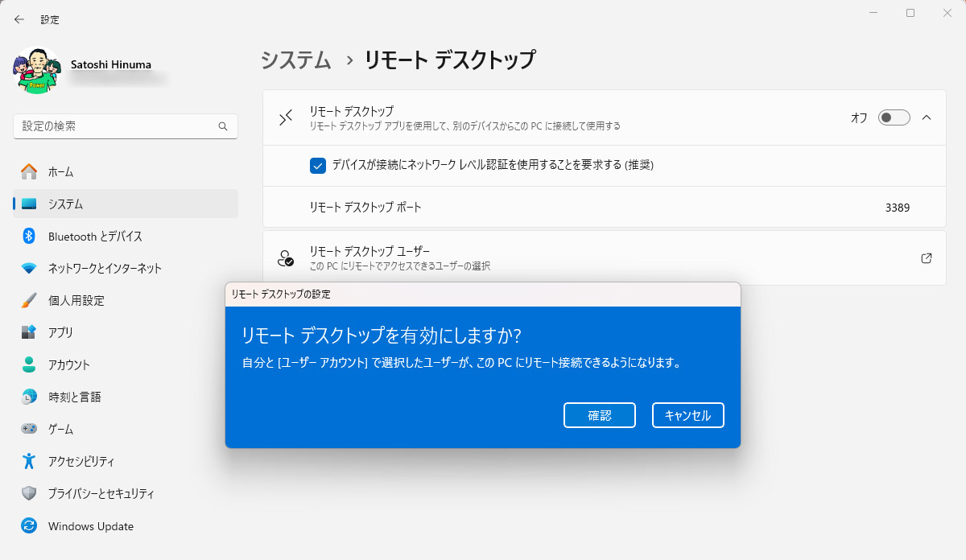Collapse the リモート デスクトップ section chevron
Screen dimensions: 966x560
(x=927, y=117)
